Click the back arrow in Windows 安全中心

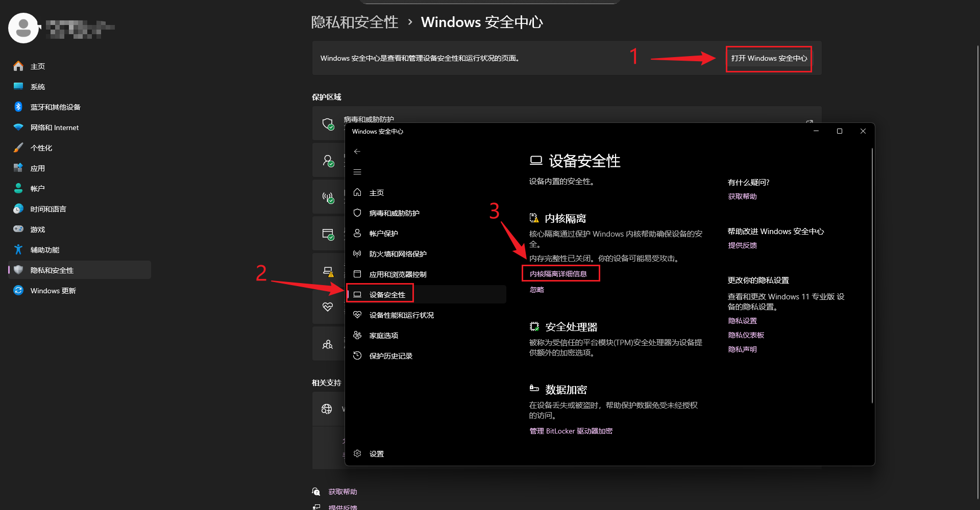click(357, 151)
